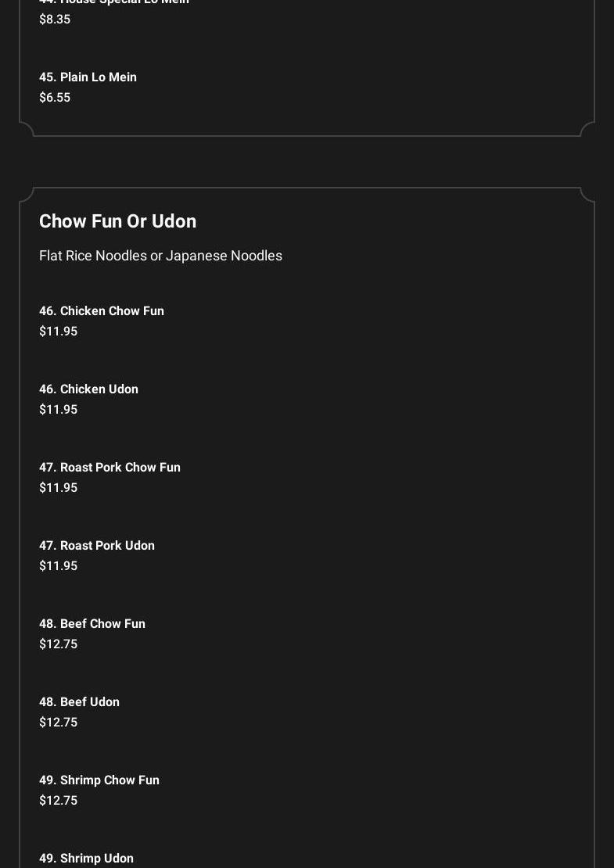Click the $12.75 price under Beef Chow Fun
Image resolution: width=614 pixels, height=868 pixels.
58,644
